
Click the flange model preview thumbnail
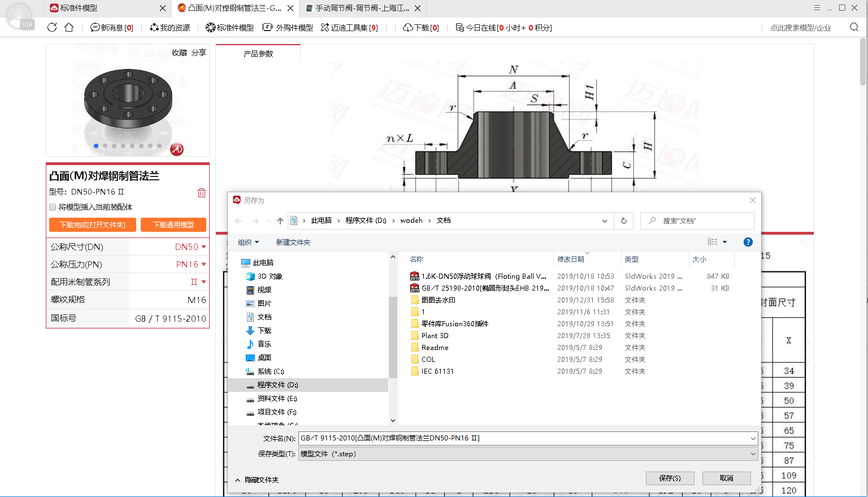point(128,100)
